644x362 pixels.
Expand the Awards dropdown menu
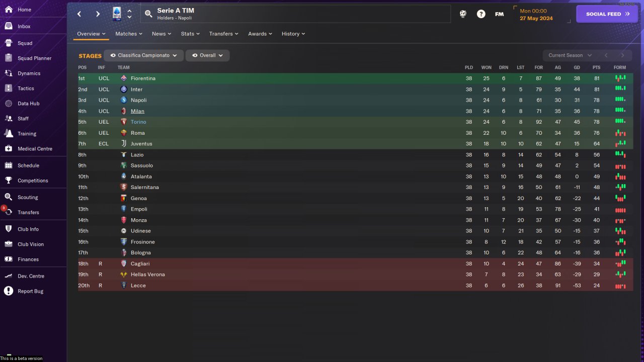(260, 34)
